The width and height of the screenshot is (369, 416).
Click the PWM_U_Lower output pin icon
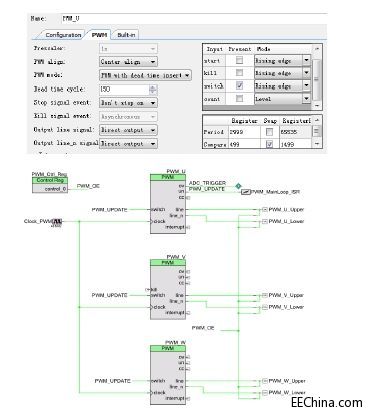[x=265, y=221]
